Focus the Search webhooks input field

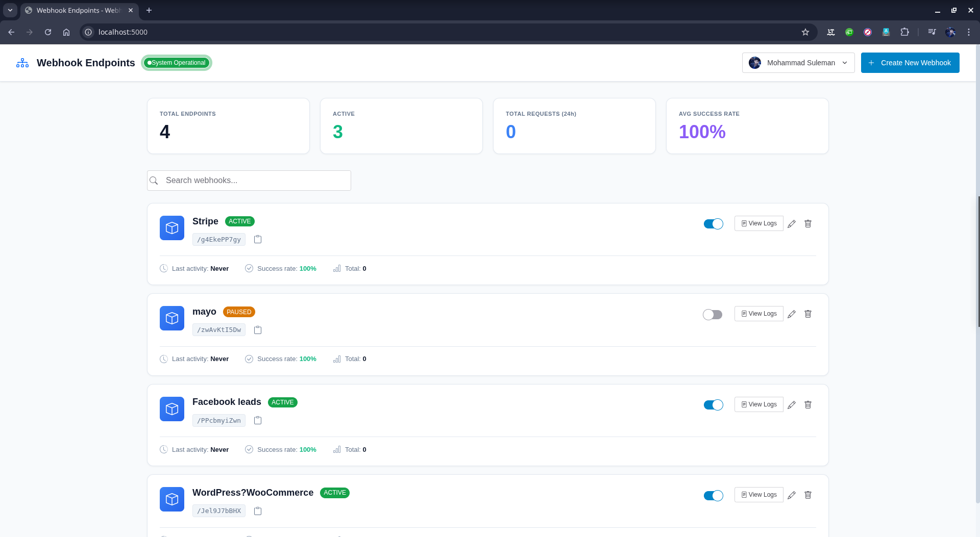pos(249,181)
